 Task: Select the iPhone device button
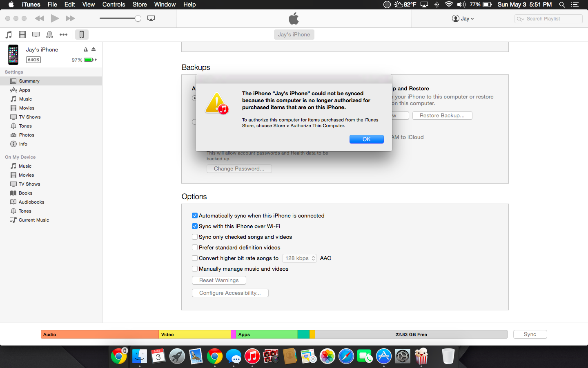pyautogui.click(x=82, y=34)
